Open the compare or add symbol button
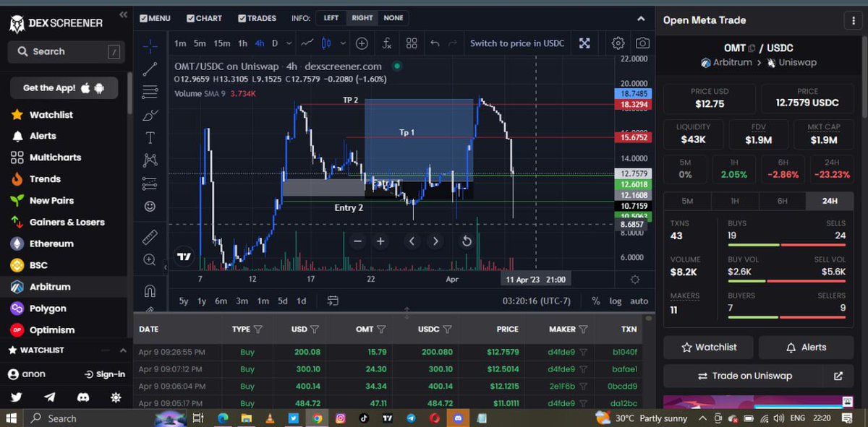 [x=362, y=43]
